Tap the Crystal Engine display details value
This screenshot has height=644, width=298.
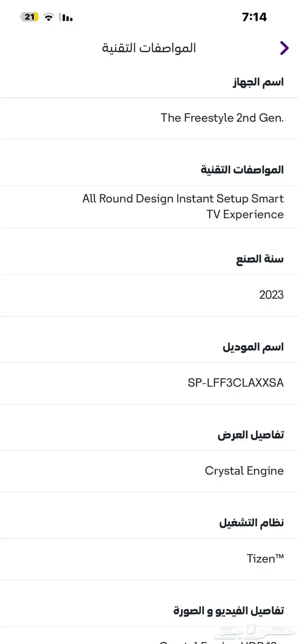(244, 471)
